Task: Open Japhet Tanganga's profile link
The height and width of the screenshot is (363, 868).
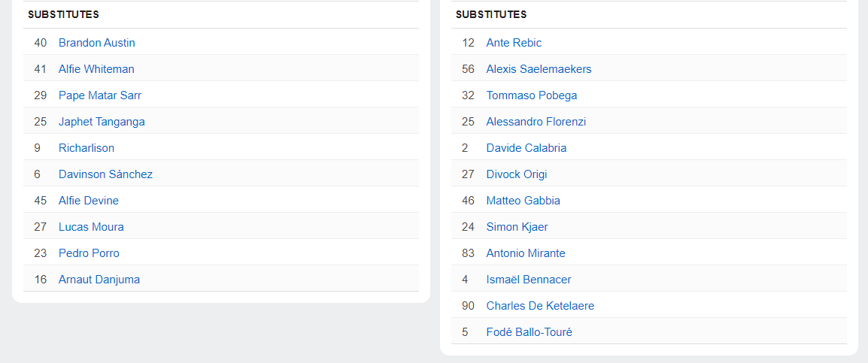Action: 102,122
